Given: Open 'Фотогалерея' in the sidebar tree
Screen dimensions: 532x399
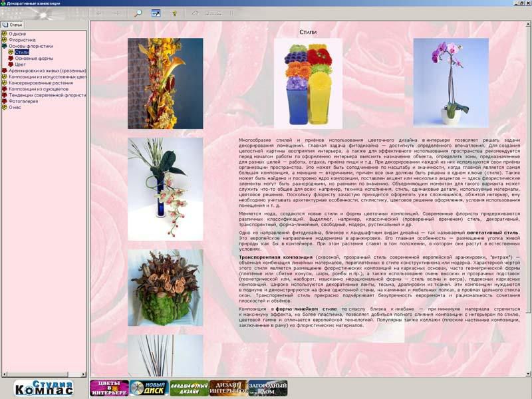Looking at the screenshot, I should coord(23,100).
